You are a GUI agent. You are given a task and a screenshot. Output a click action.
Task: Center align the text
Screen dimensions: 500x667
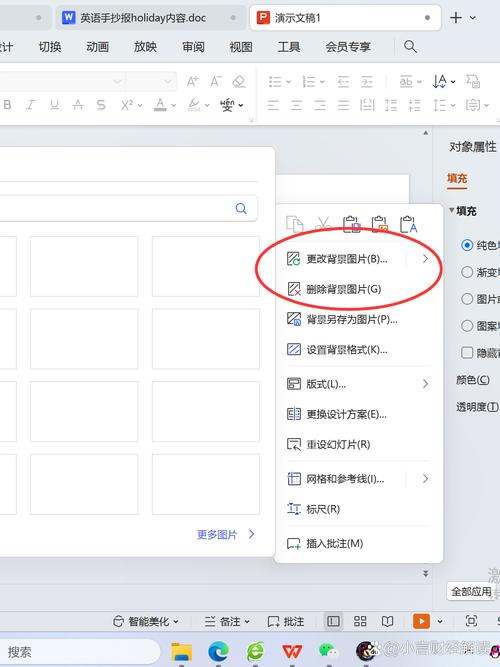click(296, 105)
